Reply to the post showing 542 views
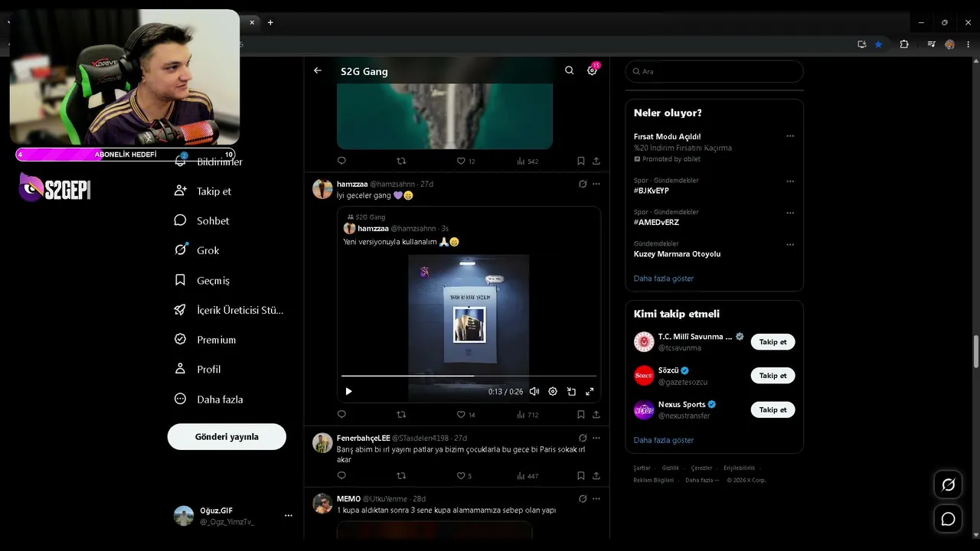980x551 pixels. [x=341, y=161]
